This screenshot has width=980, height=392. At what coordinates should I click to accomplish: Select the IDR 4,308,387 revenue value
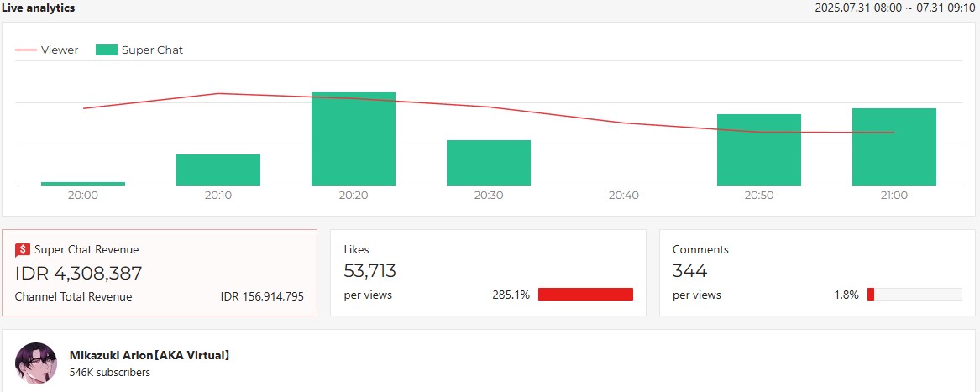(79, 273)
